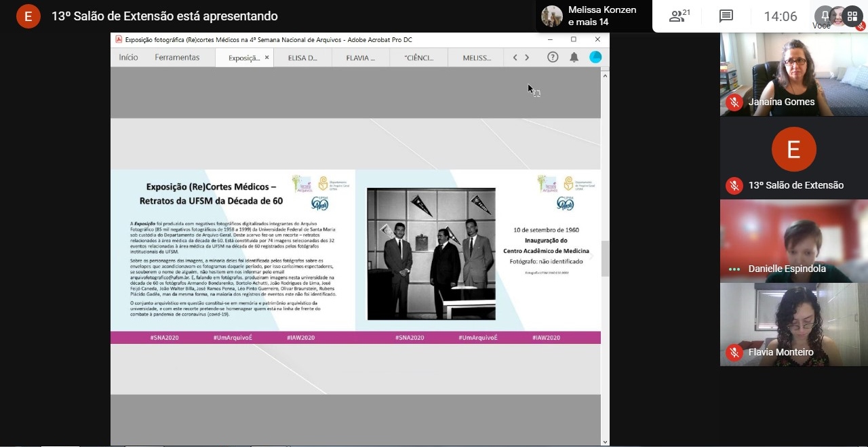Close the Exposição document tab
The height and width of the screenshot is (447, 868).
coord(267,58)
